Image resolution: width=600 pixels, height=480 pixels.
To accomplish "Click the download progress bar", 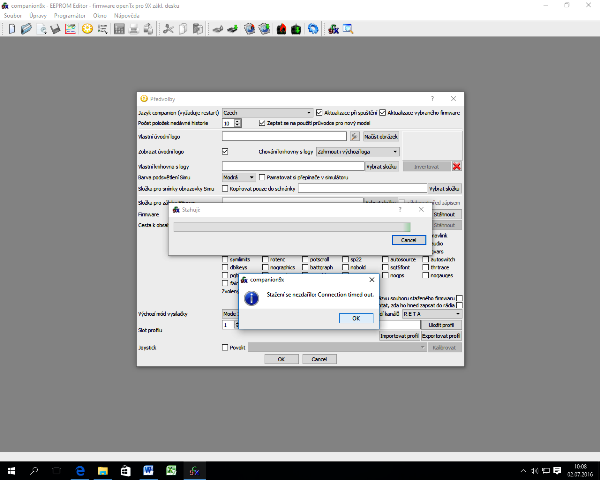I will (291, 226).
